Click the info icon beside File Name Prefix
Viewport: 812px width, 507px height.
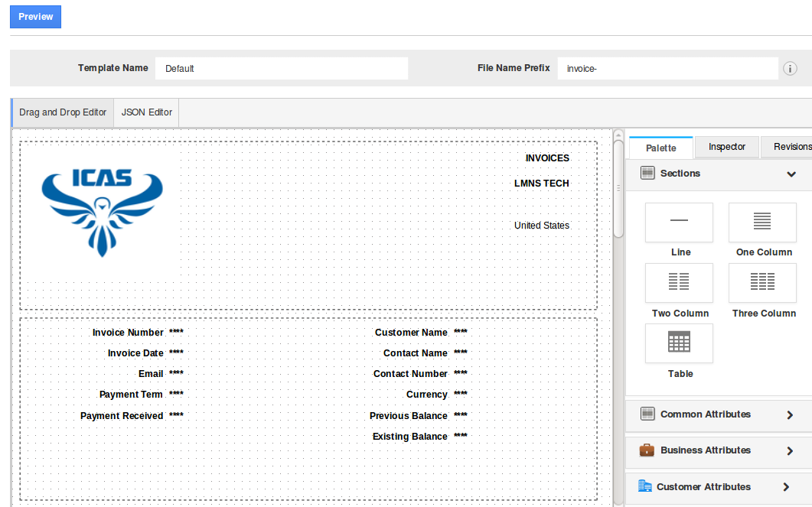(790, 68)
